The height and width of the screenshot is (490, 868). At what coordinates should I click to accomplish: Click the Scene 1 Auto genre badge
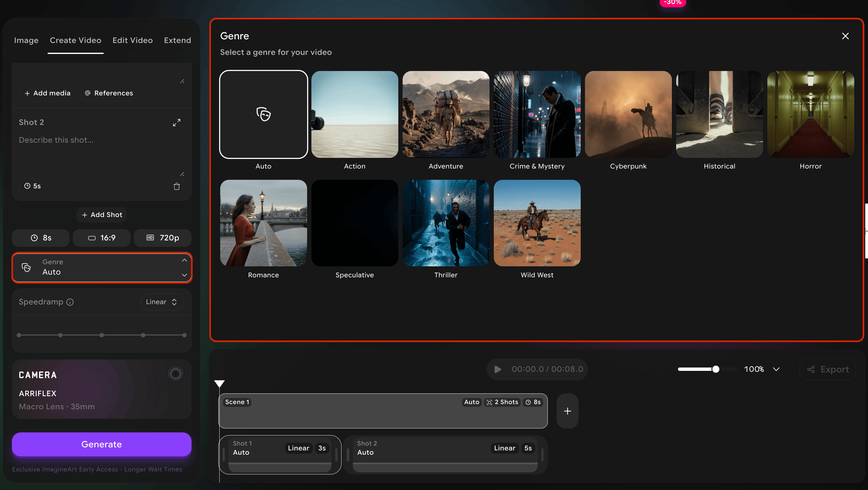pos(472,403)
